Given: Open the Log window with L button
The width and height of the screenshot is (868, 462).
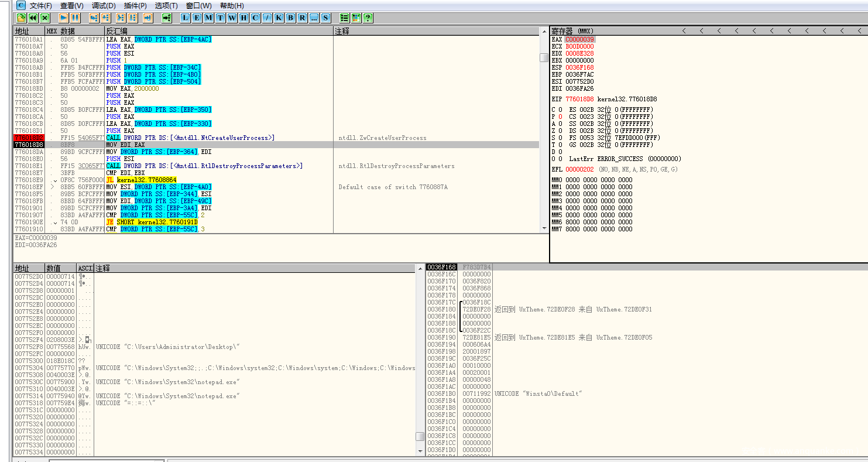Looking at the screenshot, I should coord(186,18).
